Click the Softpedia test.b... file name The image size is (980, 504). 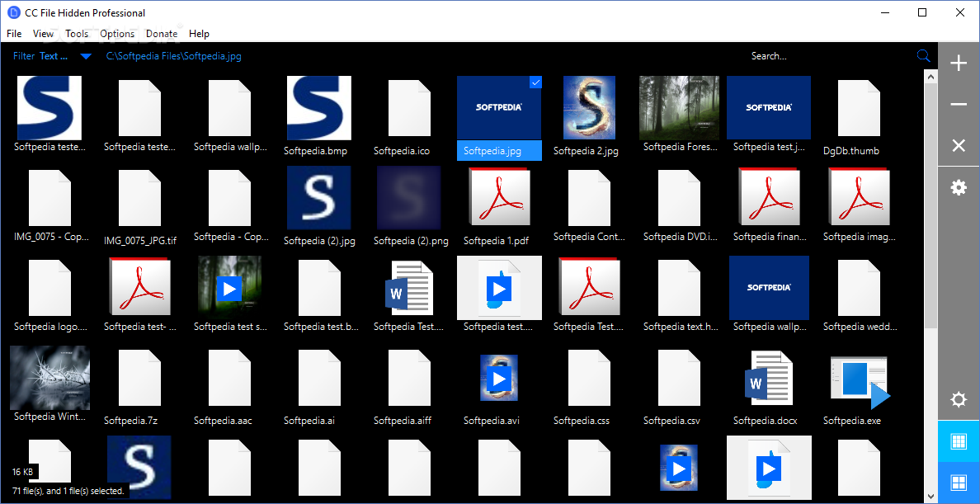click(x=321, y=327)
